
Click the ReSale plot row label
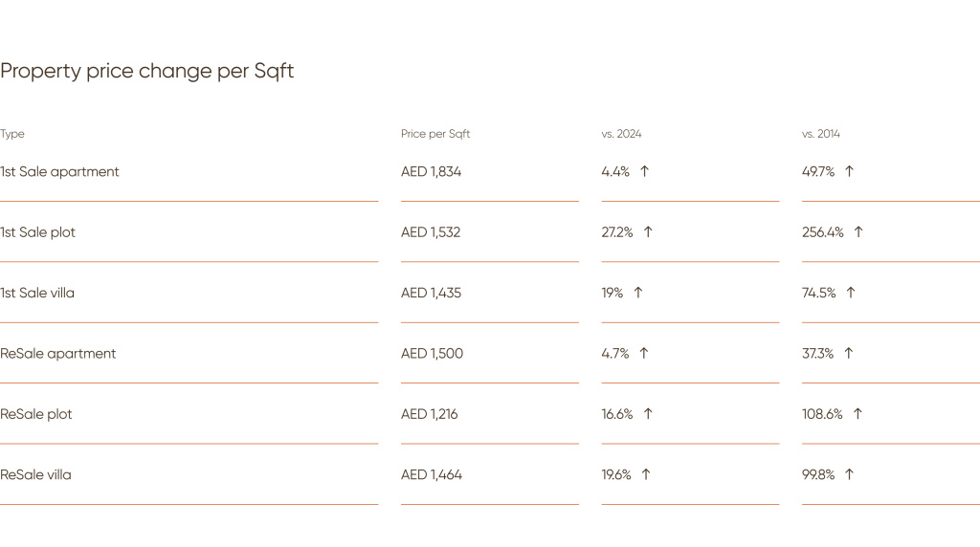[36, 414]
